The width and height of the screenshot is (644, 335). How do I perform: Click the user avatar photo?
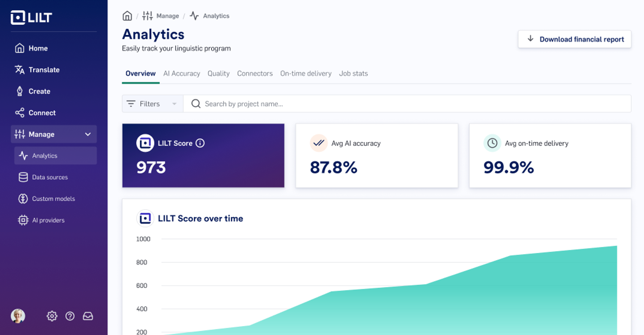18,316
